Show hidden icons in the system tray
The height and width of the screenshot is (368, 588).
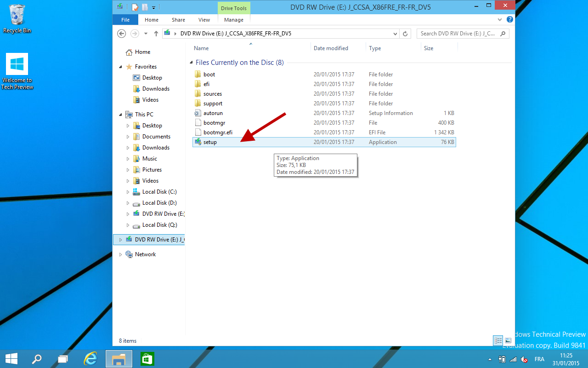(490, 359)
